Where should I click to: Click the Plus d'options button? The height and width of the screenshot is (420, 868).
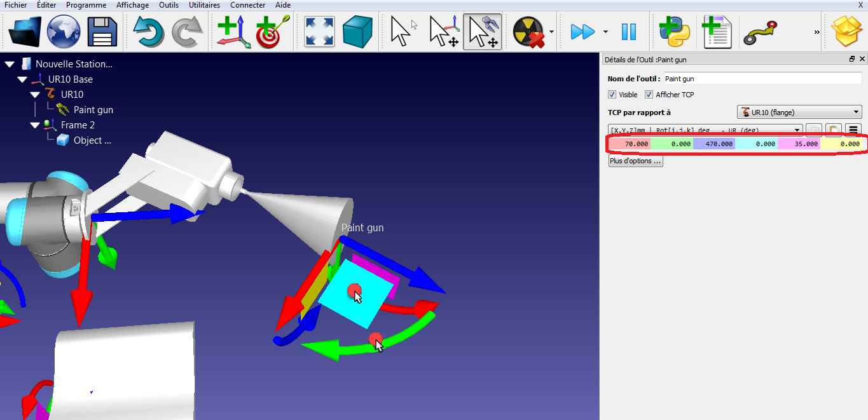(636, 161)
